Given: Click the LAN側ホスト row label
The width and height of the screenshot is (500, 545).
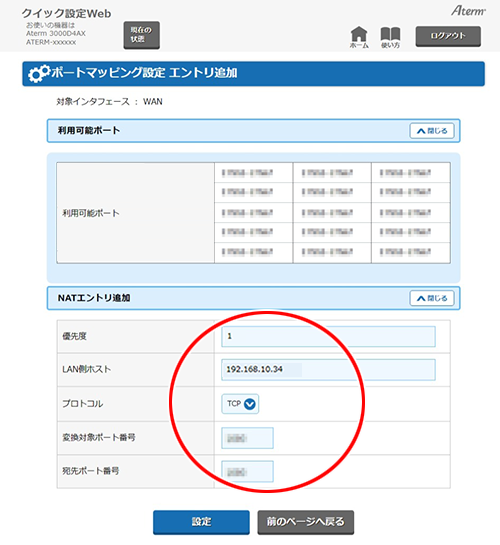Looking at the screenshot, I should [87, 369].
